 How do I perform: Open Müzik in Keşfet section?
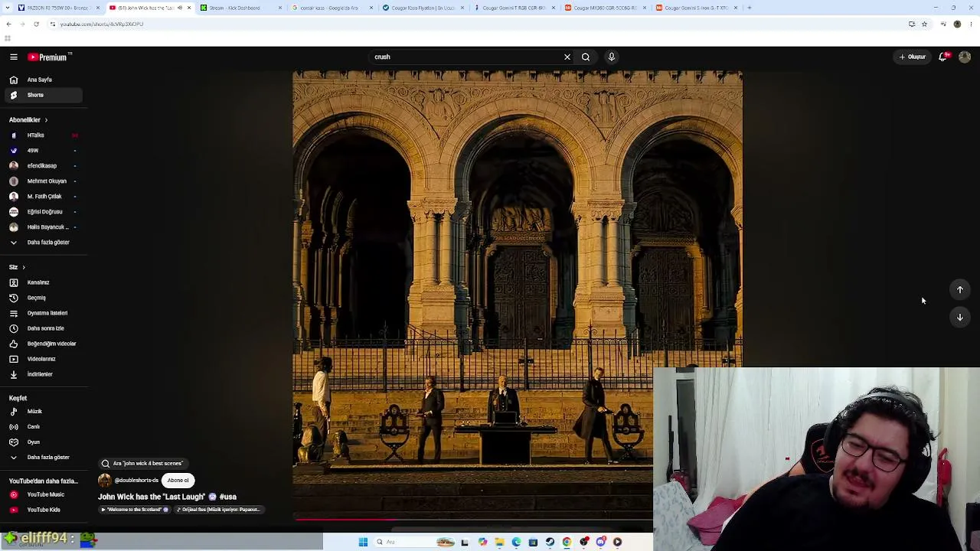click(x=43, y=412)
